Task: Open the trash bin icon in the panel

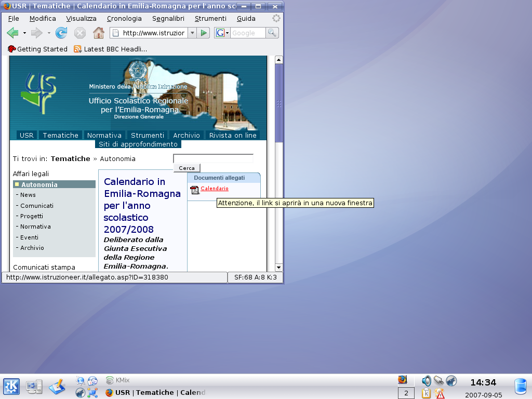Action: (520, 387)
